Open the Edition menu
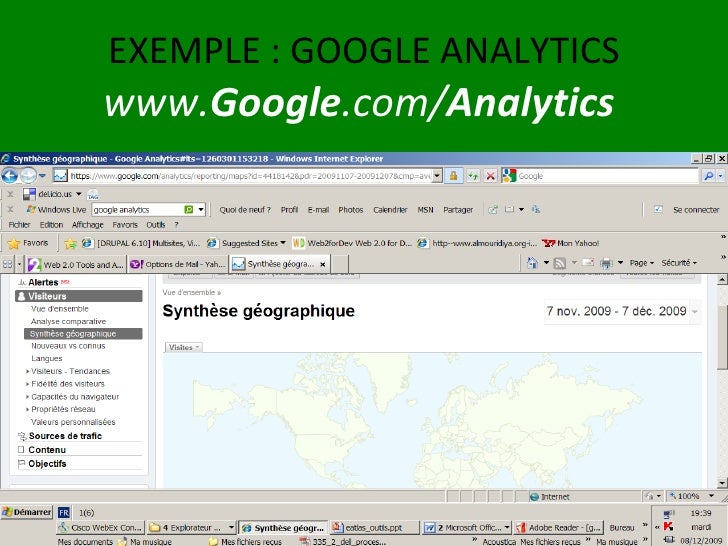The height and width of the screenshot is (546, 728). point(51,225)
